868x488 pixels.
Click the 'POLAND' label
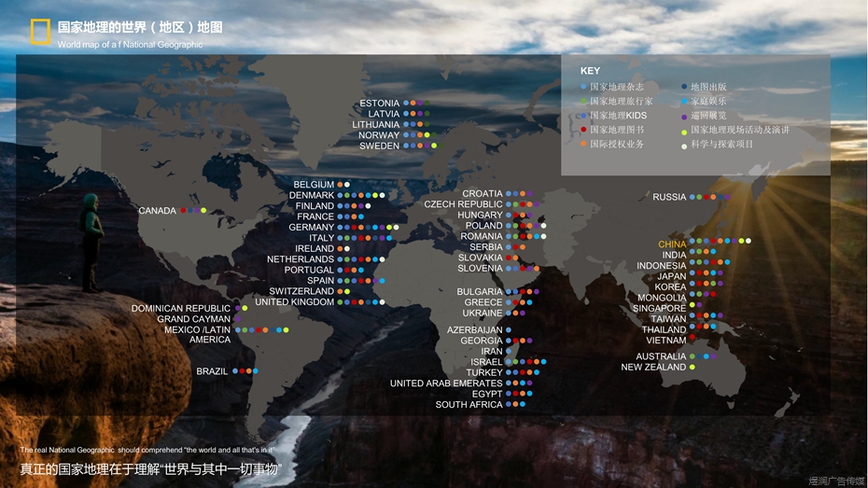pos(483,226)
